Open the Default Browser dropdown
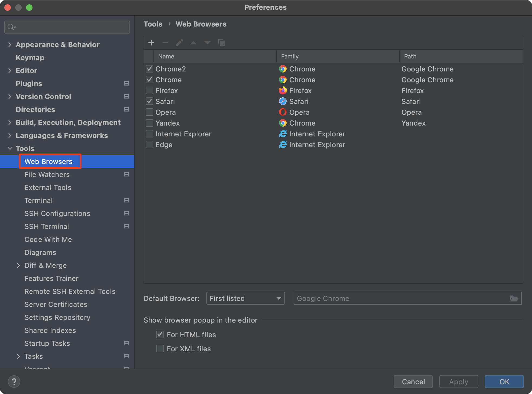This screenshot has width=532, height=394. (245, 298)
